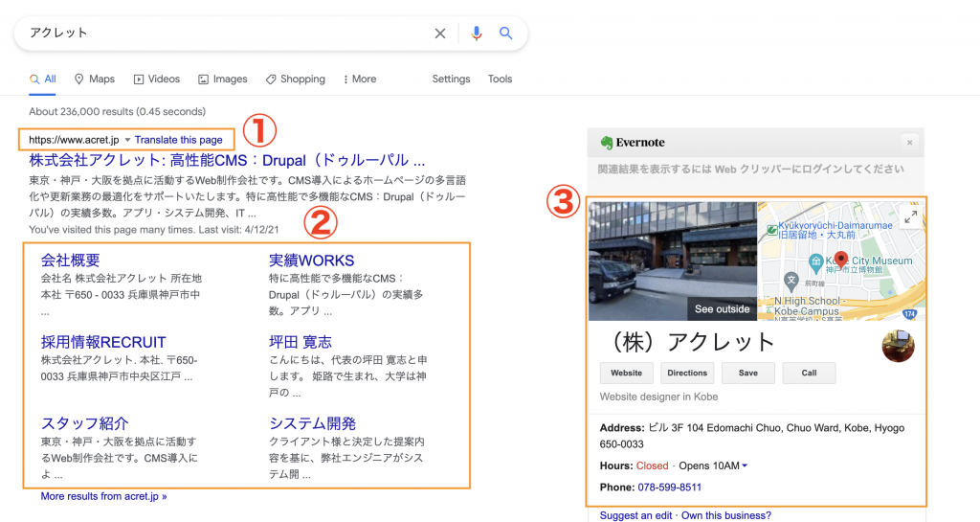Click the Directions button

click(687, 374)
